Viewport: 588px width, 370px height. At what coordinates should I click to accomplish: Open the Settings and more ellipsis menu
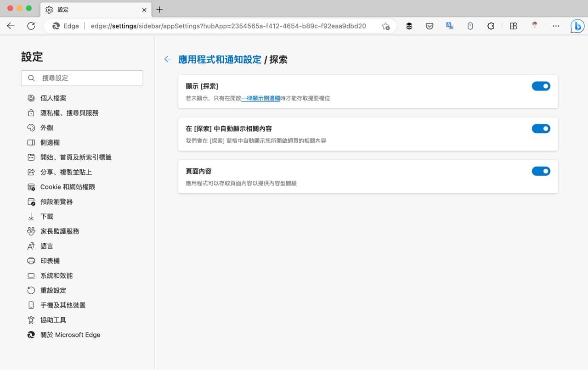556,26
